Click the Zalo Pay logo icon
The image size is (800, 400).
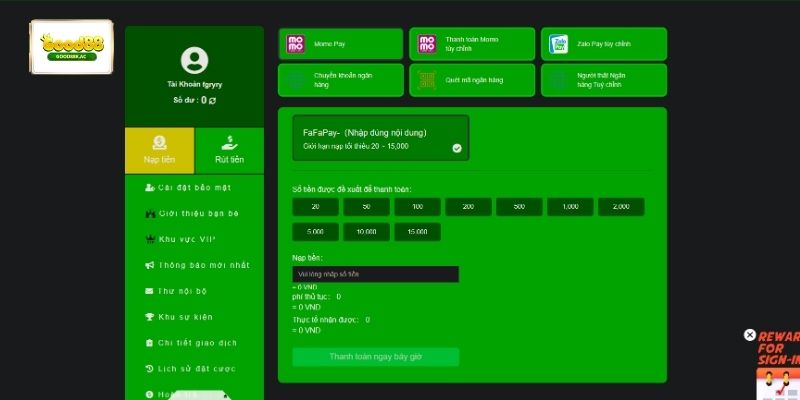pos(558,44)
